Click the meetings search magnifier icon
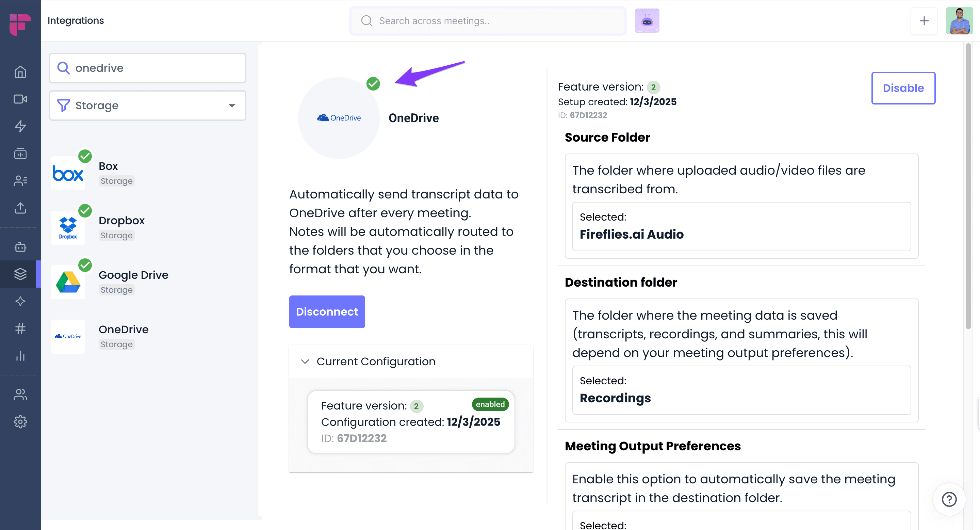This screenshot has height=530, width=980. (x=366, y=20)
